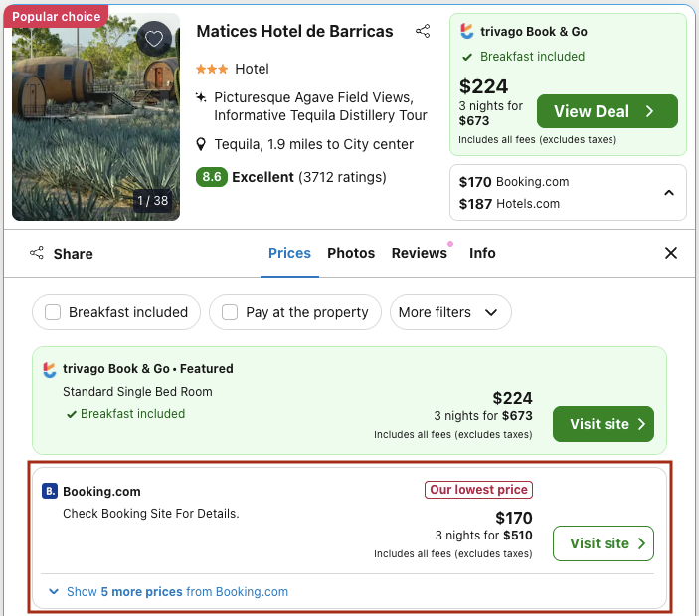This screenshot has width=699, height=616.
Task: Collapse the Booking.com and Hotels.com price list
Action: pyautogui.click(x=669, y=193)
